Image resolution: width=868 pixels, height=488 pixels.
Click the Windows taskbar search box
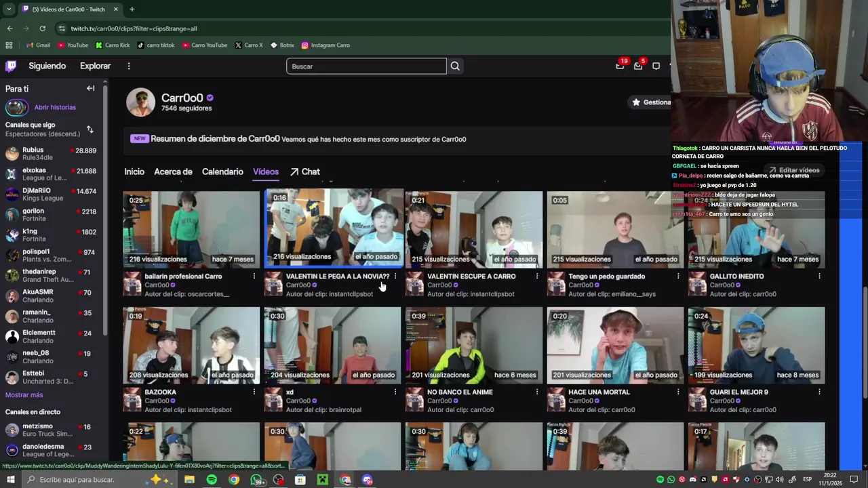point(98,480)
